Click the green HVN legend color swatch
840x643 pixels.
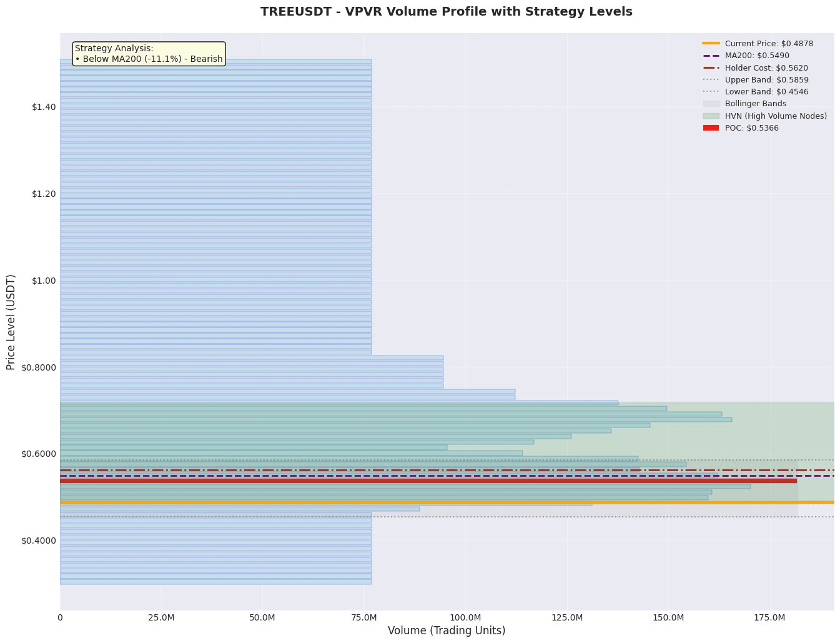[711, 116]
